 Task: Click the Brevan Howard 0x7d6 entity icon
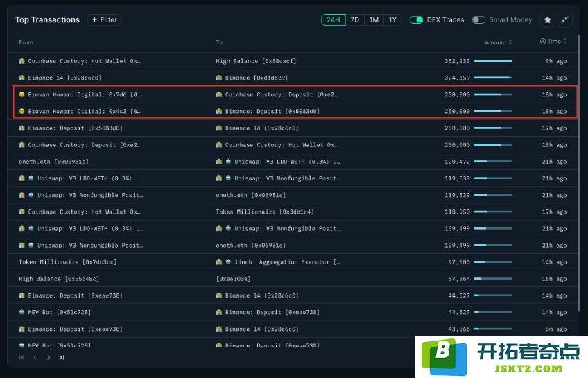tap(21, 94)
